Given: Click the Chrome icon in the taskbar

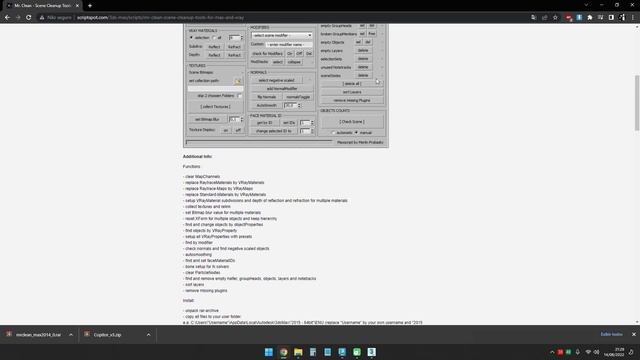Looking at the screenshot, I should pyautogui.click(x=283, y=352).
